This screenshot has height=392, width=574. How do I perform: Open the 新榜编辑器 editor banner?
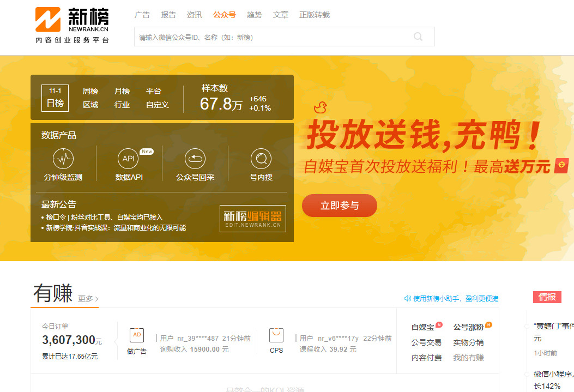[x=253, y=219]
